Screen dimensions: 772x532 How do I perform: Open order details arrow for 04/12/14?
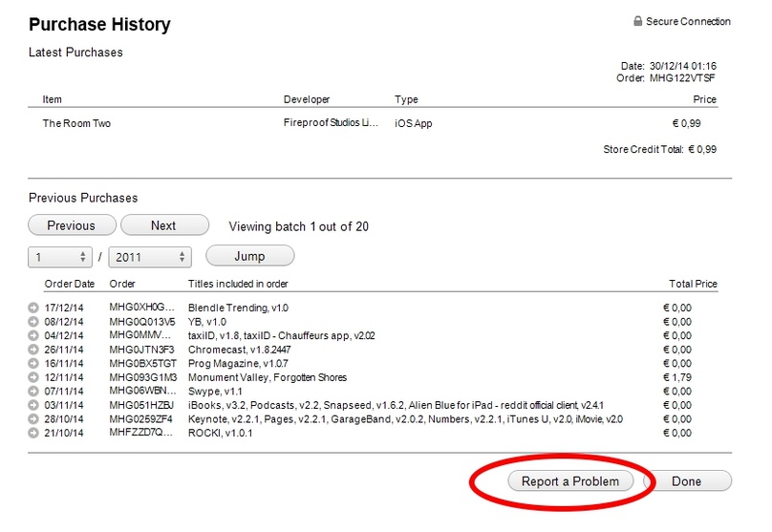tap(33, 335)
